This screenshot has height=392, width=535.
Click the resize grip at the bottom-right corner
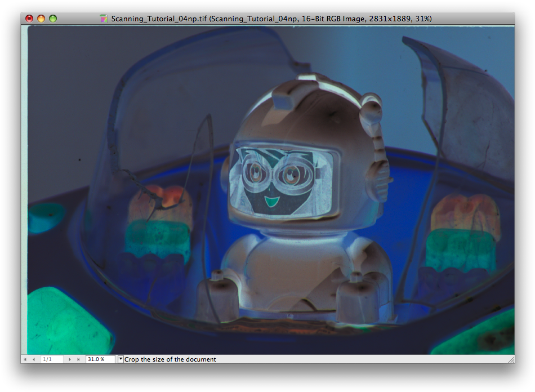(x=511, y=359)
